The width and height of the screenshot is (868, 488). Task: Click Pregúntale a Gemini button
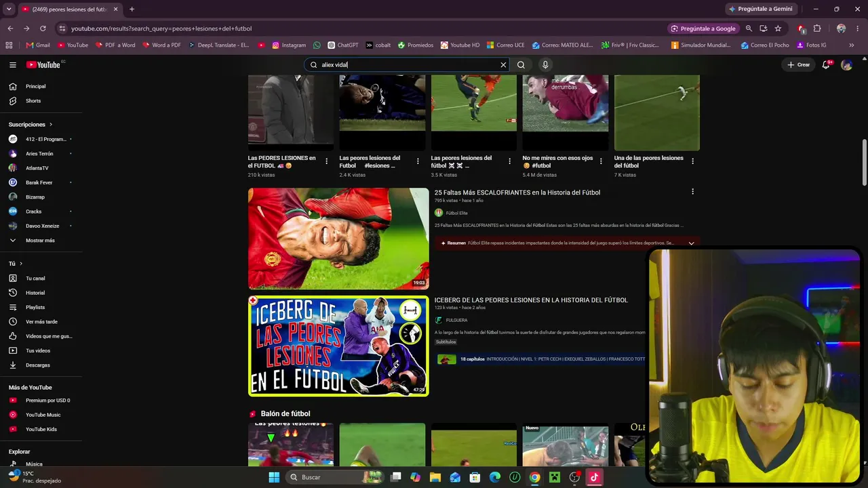pyautogui.click(x=760, y=9)
